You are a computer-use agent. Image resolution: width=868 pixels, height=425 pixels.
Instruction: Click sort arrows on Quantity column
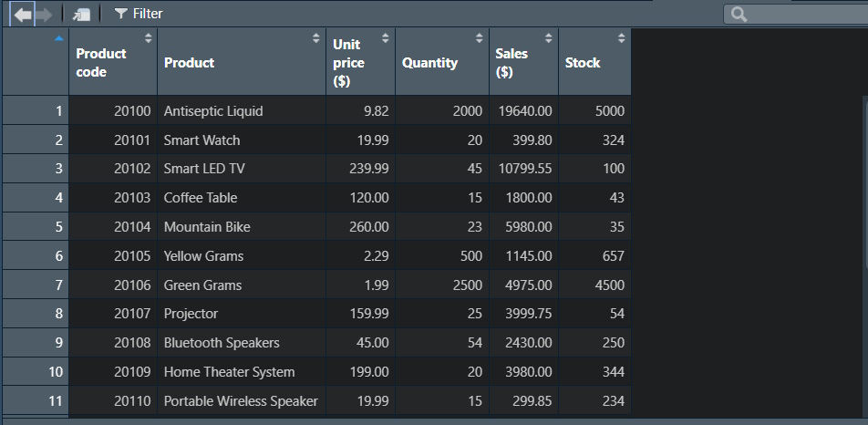pos(479,38)
